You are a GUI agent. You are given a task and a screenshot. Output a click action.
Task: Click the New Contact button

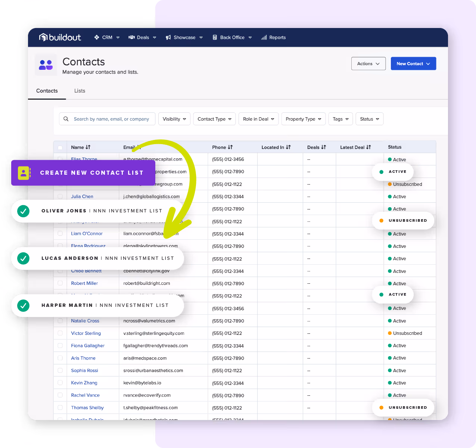pos(413,63)
